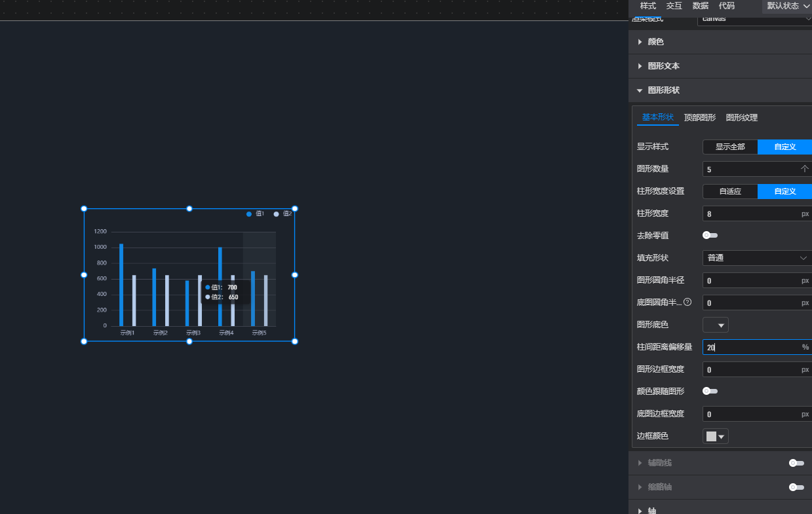Click the chart's bottom-center resize handle
812x514 pixels.
click(x=189, y=341)
